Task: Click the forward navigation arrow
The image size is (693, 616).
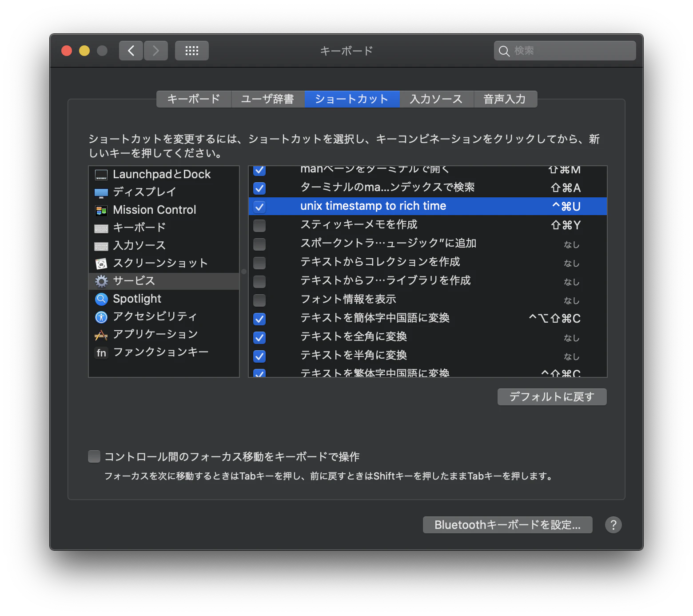Action: tap(156, 51)
